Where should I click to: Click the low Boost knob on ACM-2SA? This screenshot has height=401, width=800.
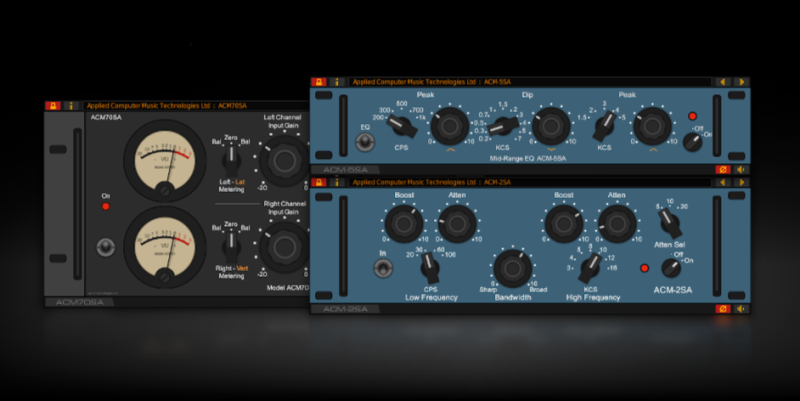(x=404, y=223)
